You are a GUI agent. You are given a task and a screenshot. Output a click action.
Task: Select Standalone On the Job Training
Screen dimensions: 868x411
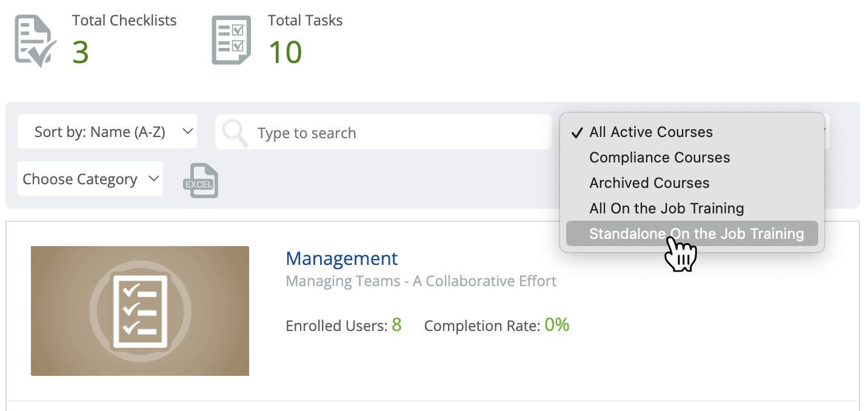(x=695, y=233)
